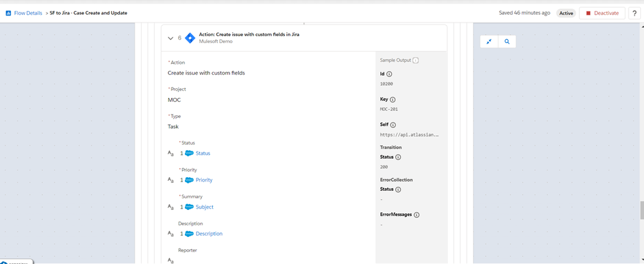Select the Subject data pill link
The height and width of the screenshot is (264, 644).
(204, 207)
